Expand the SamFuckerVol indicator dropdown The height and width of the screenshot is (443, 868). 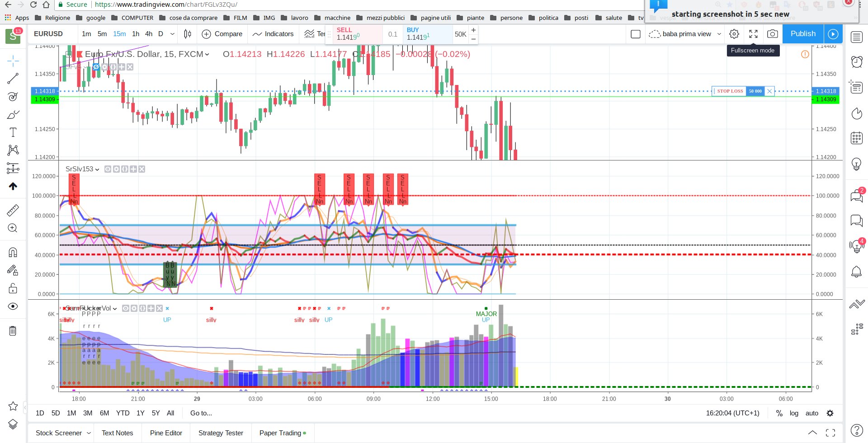click(x=115, y=309)
